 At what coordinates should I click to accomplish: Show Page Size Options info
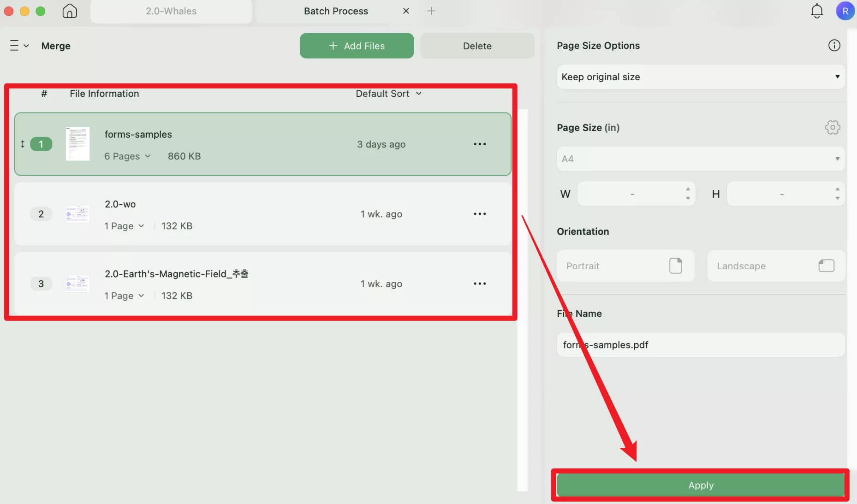834,45
